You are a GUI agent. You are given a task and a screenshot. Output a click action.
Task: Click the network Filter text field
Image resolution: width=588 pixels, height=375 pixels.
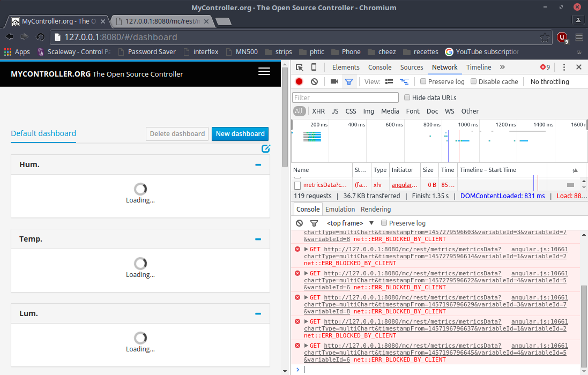tap(345, 97)
